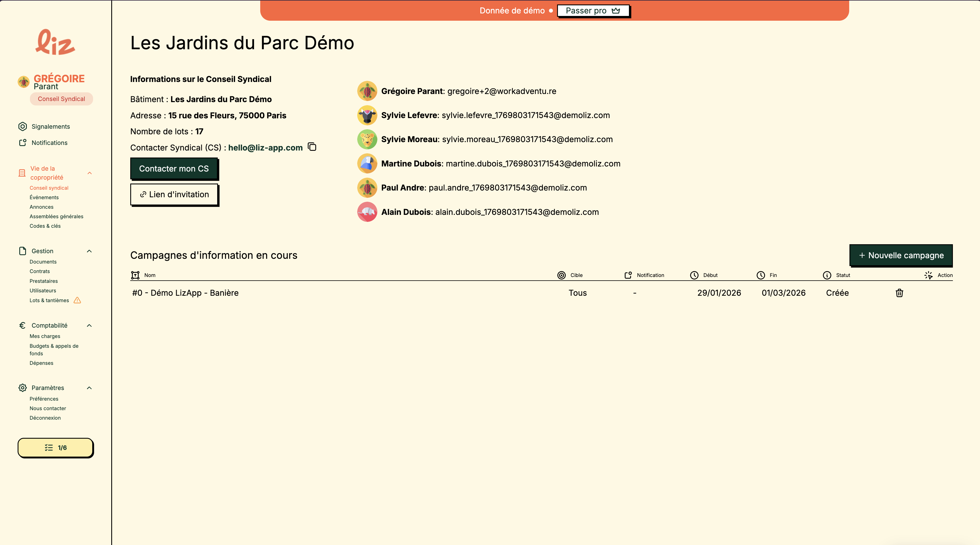Open the #0 - Démo LizApp - Banière campaign
980x545 pixels.
point(185,293)
